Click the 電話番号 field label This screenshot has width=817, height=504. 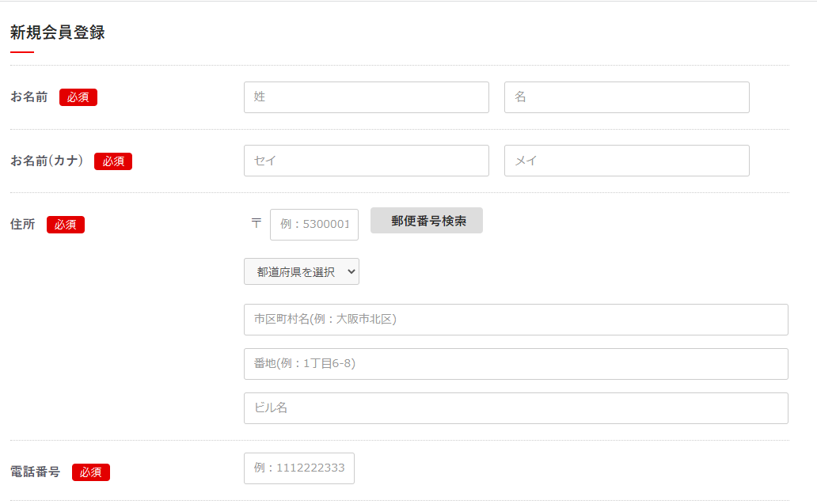(35, 472)
